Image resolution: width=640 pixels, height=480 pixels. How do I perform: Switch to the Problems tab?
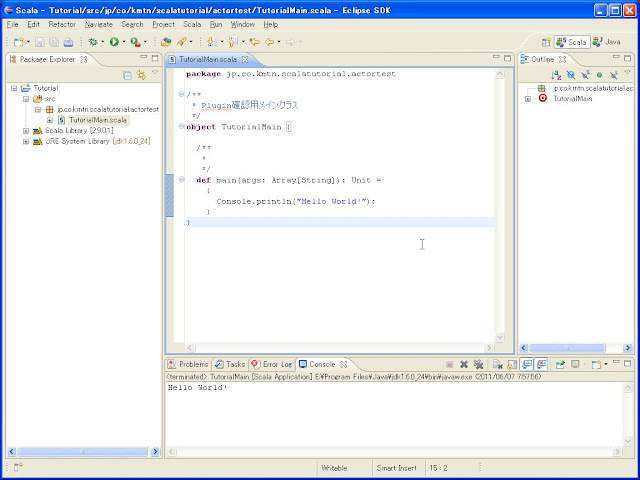[193, 365]
